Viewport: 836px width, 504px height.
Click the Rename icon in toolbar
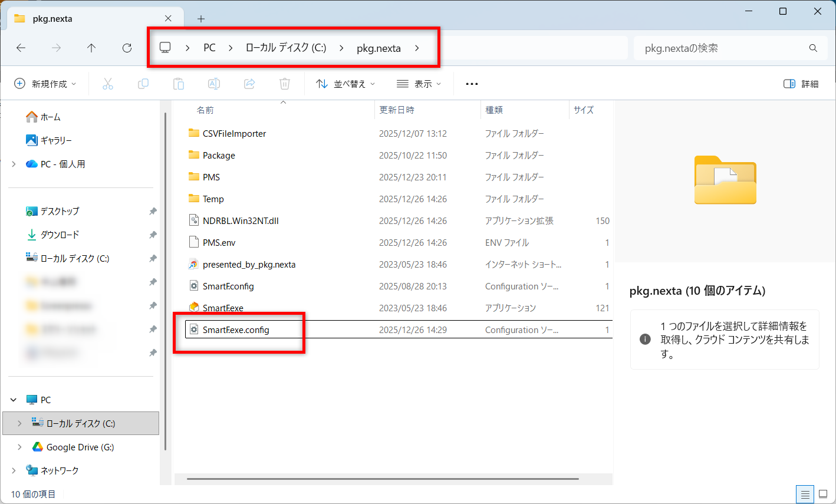(214, 84)
